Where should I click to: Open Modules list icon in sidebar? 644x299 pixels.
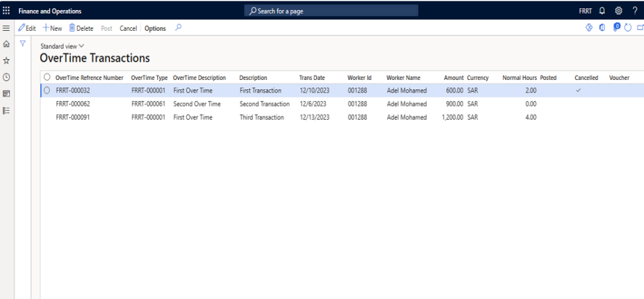(x=6, y=110)
